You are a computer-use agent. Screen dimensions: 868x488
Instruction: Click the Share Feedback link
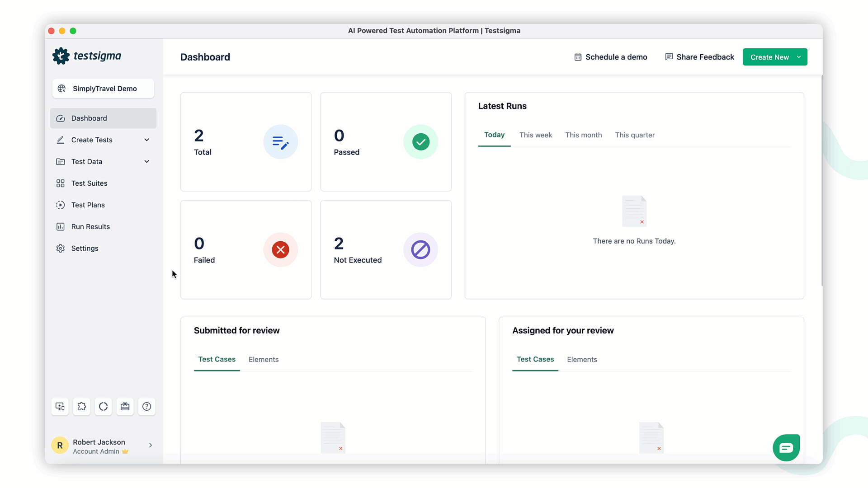click(x=700, y=57)
